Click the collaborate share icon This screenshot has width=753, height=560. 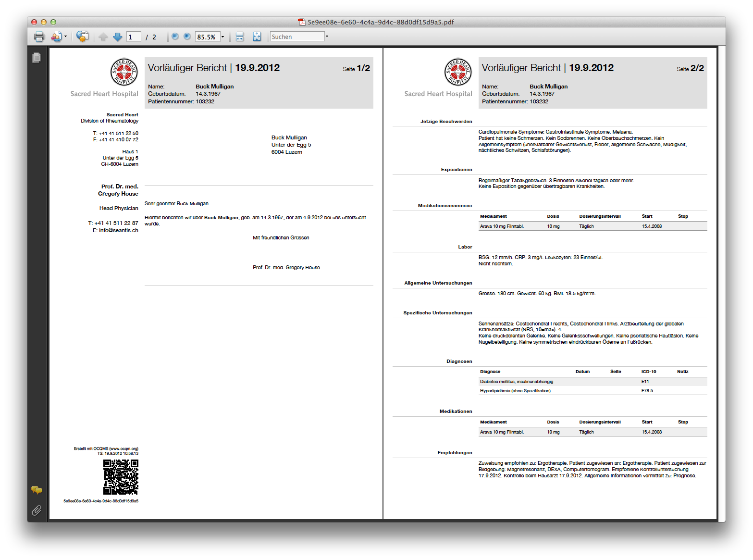click(x=56, y=37)
